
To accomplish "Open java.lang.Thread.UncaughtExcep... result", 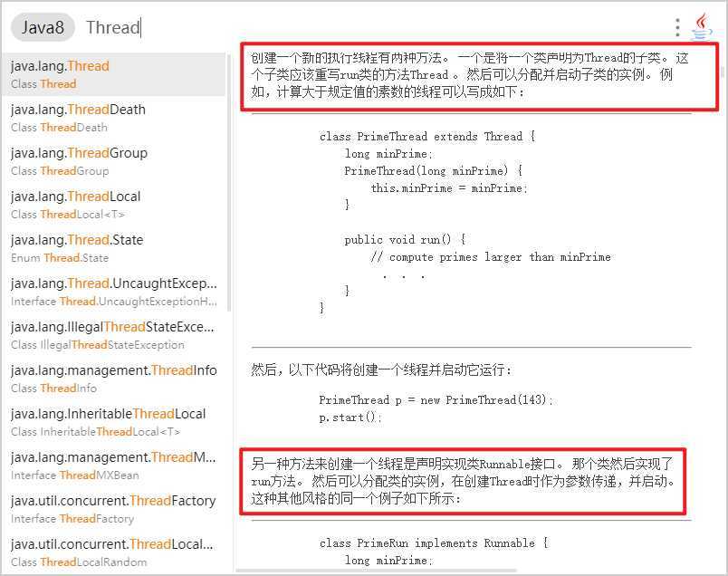I will tap(114, 292).
